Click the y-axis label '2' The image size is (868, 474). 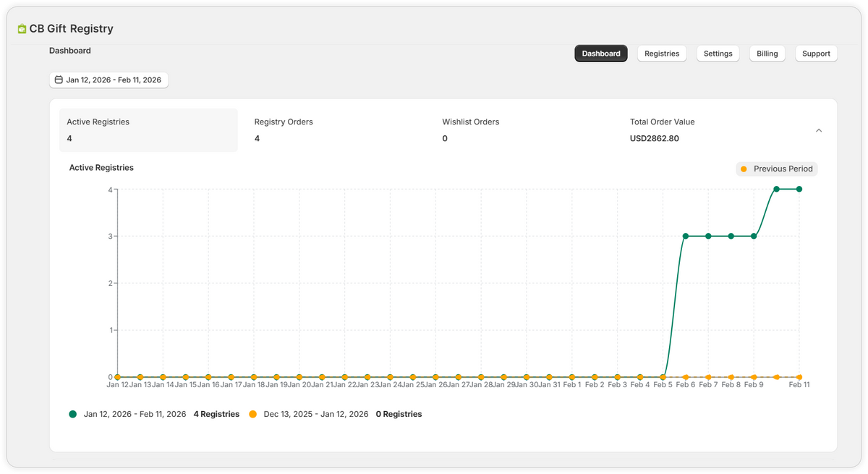[x=110, y=283]
